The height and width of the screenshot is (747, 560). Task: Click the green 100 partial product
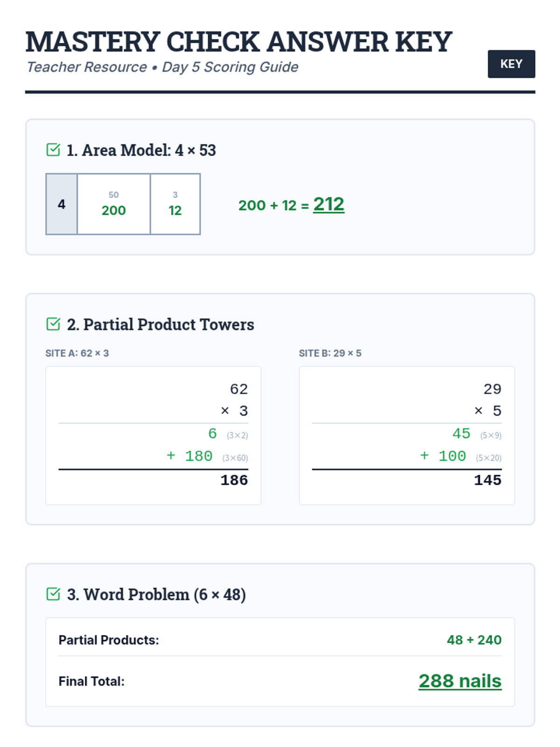click(452, 456)
